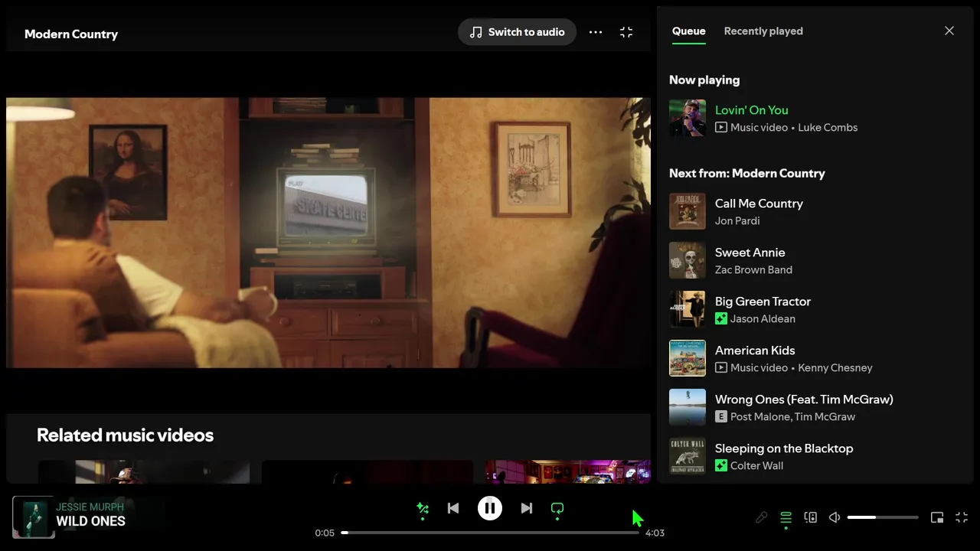The width and height of the screenshot is (980, 551).
Task: Click Luke Combs artist link
Action: point(828,128)
